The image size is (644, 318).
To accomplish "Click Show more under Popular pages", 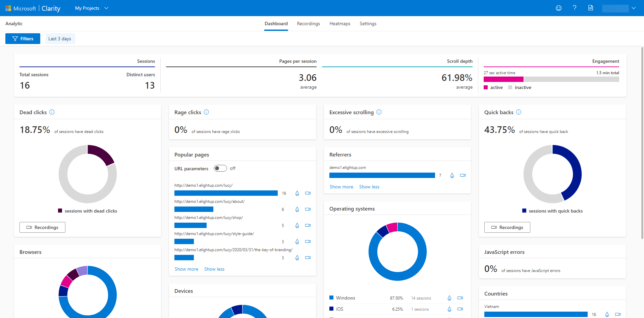I will pos(186,269).
